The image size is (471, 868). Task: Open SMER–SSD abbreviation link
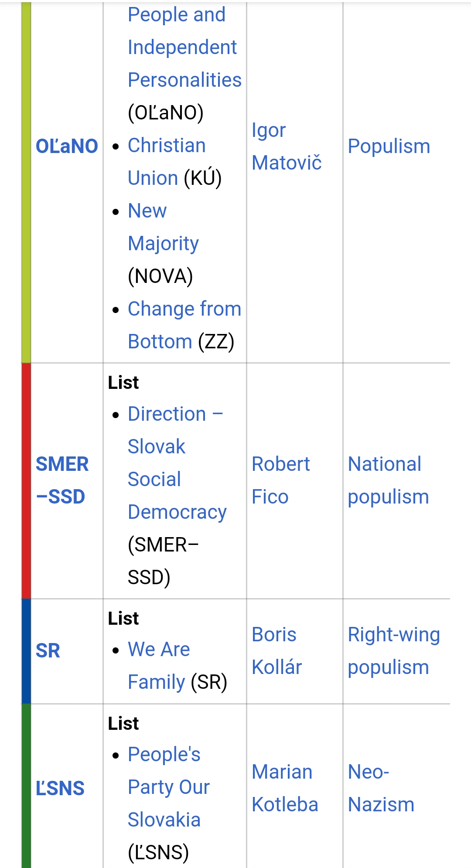point(62,480)
